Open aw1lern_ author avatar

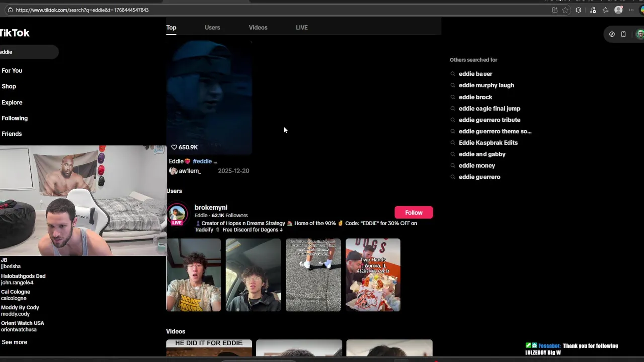click(173, 171)
